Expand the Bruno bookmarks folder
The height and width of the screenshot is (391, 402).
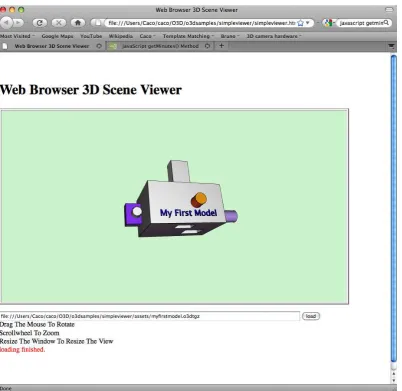pos(230,36)
